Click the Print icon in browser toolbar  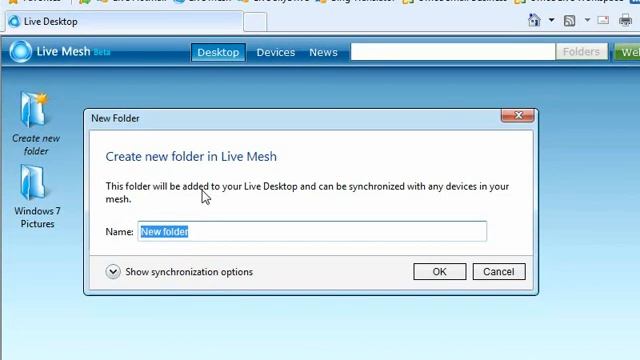point(625,20)
